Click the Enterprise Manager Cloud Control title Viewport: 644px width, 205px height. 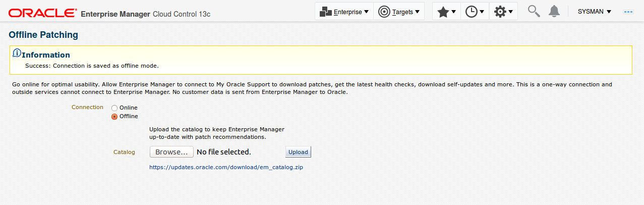[145, 14]
